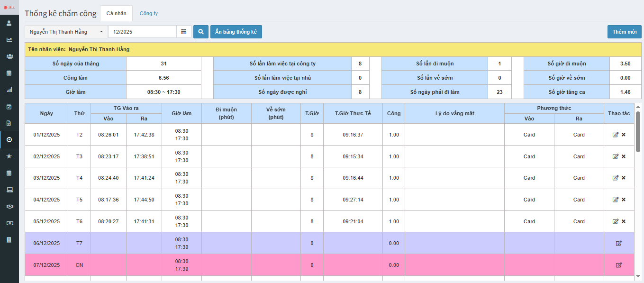Click the magnifier search button
The image size is (644, 283).
point(201,32)
